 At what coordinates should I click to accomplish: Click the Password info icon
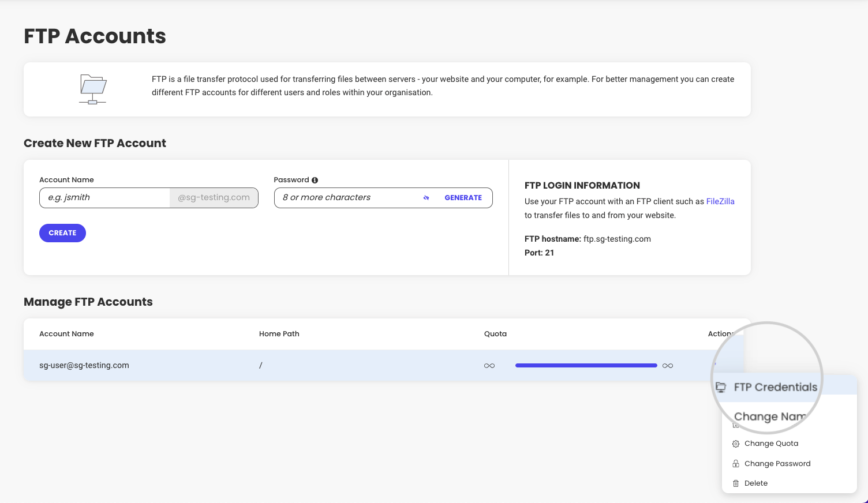click(x=315, y=180)
